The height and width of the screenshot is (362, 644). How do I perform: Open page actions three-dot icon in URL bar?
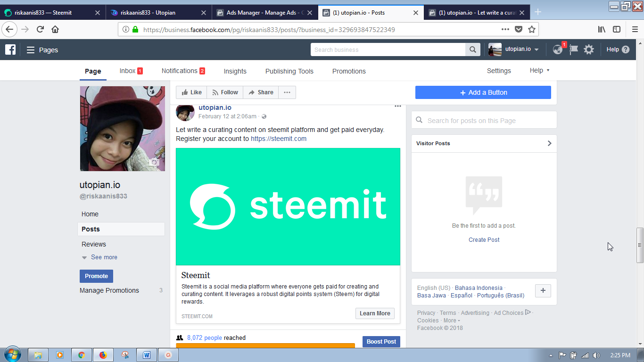coord(505,29)
